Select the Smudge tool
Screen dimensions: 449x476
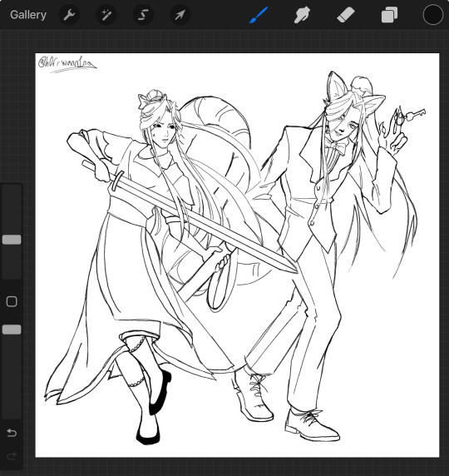(302, 15)
